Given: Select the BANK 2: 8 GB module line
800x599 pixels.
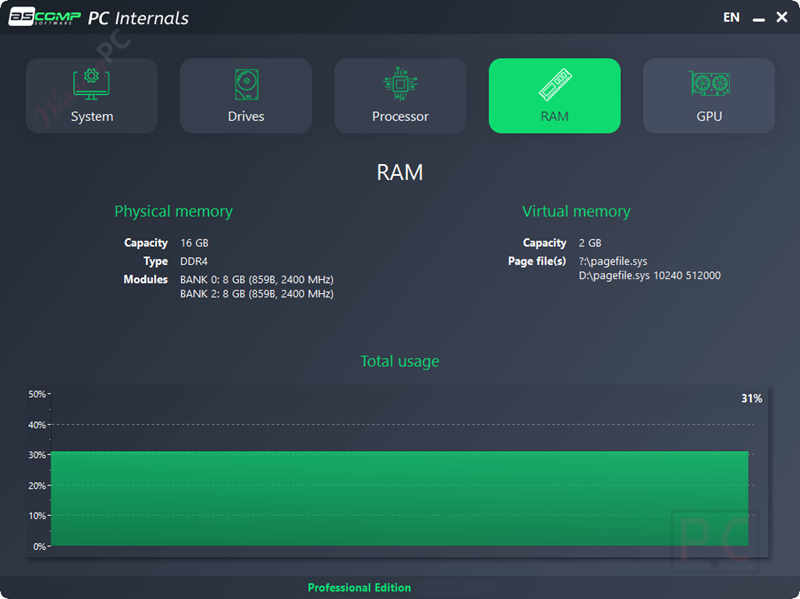Looking at the screenshot, I should pos(257,294).
